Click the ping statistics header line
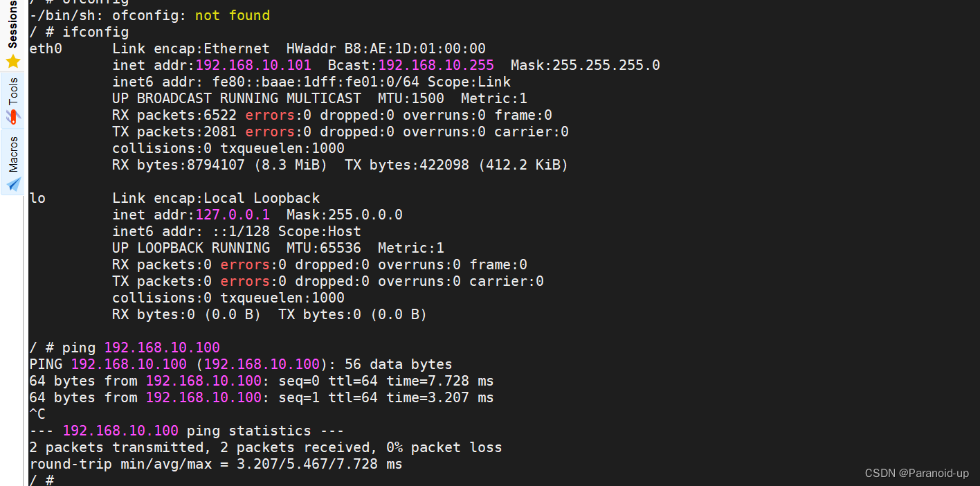Image resolution: width=980 pixels, height=486 pixels. click(x=187, y=430)
